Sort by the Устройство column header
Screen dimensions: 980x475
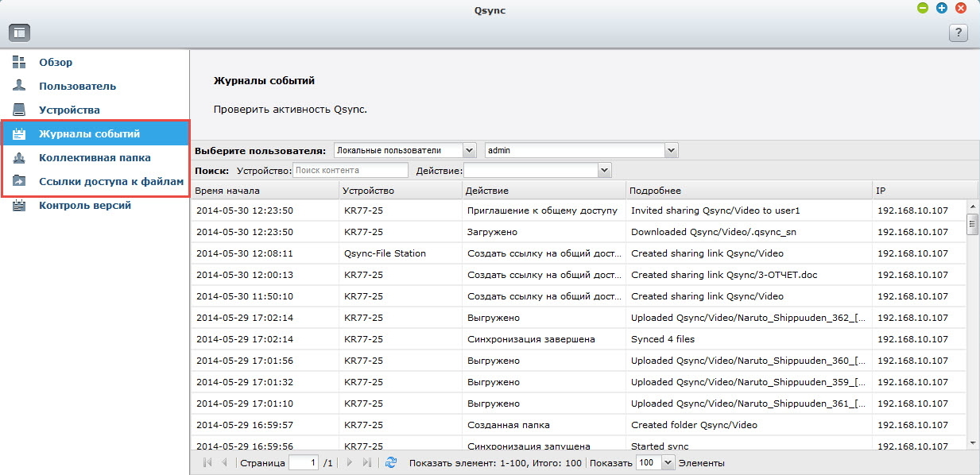coord(400,191)
